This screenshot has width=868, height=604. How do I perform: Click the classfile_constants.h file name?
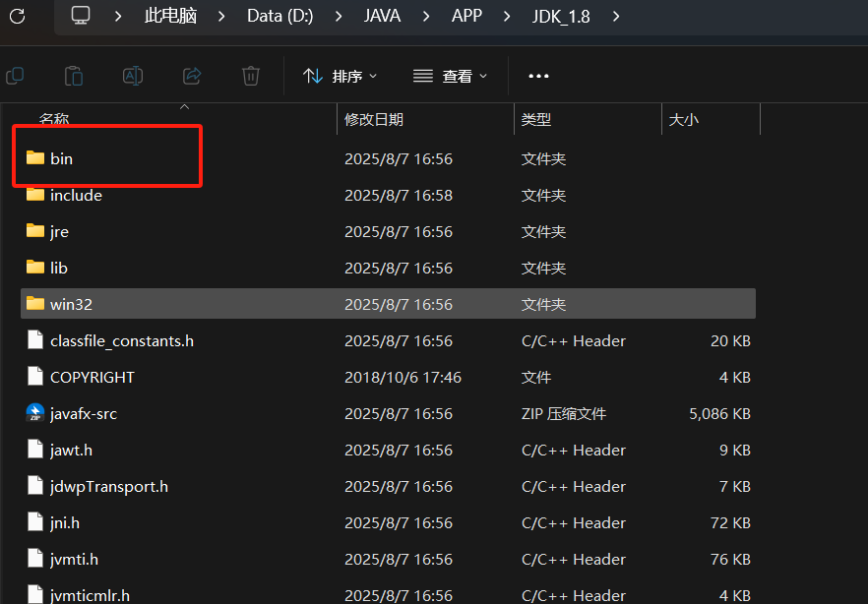122,341
